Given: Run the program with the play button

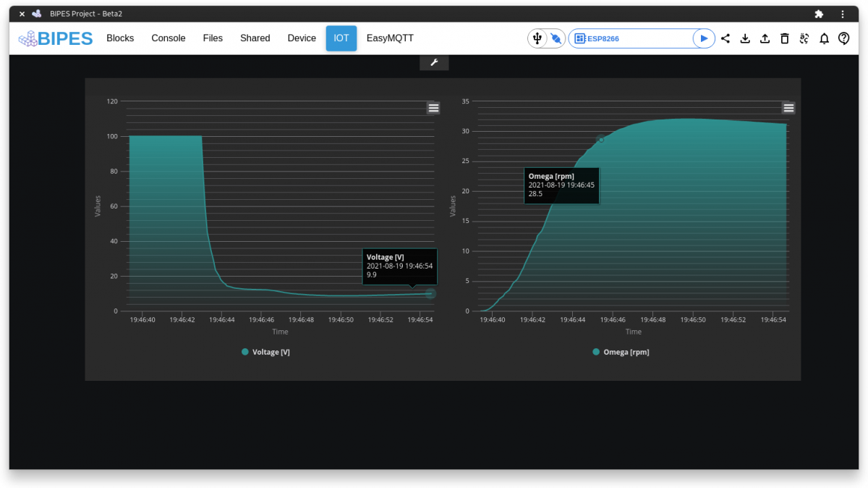Looking at the screenshot, I should [703, 38].
